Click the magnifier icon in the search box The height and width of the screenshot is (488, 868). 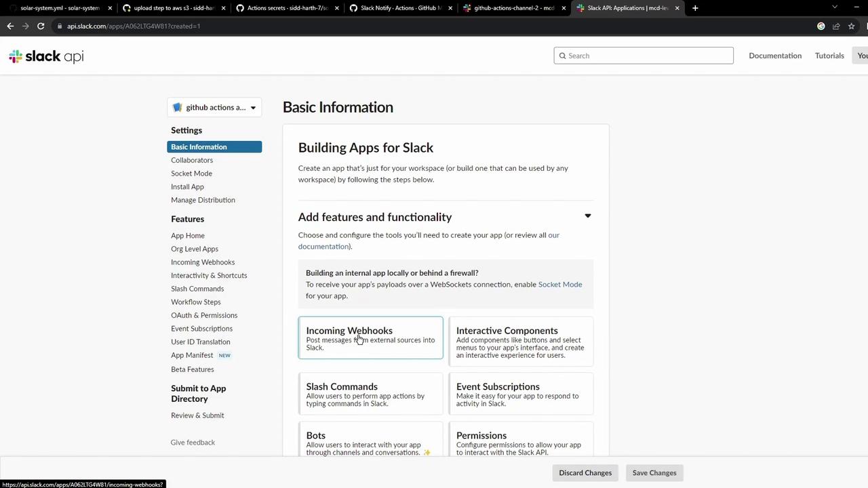pyautogui.click(x=562, y=56)
